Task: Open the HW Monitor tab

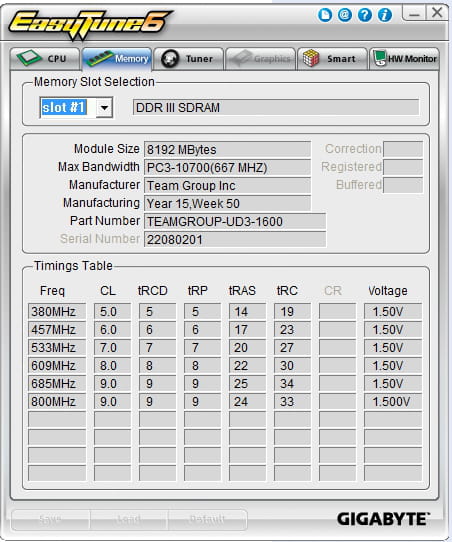Action: [x=404, y=59]
